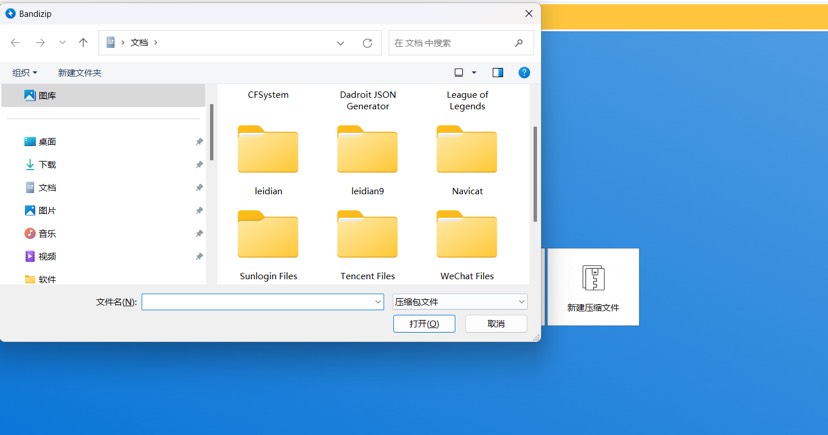The height and width of the screenshot is (435, 828).
Task: Click the 取消 button
Action: coord(496,324)
